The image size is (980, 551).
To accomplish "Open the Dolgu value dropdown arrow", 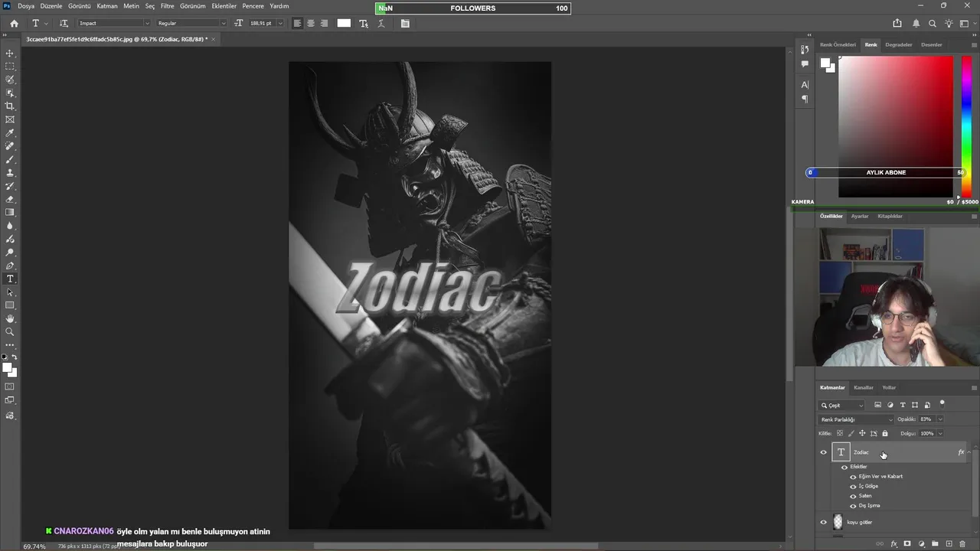I will point(940,433).
